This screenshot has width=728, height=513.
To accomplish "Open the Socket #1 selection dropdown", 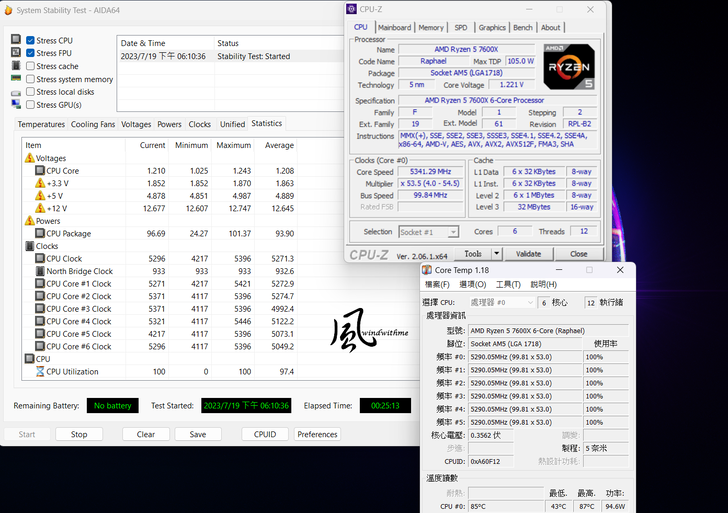I will [427, 232].
